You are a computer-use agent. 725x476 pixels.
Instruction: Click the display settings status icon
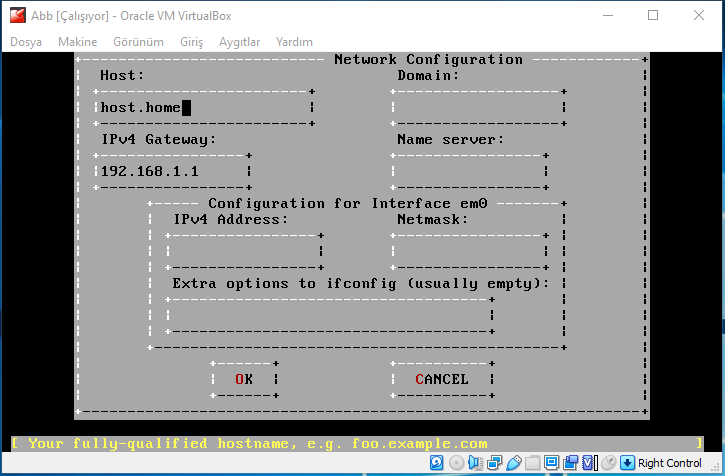[x=551, y=463]
